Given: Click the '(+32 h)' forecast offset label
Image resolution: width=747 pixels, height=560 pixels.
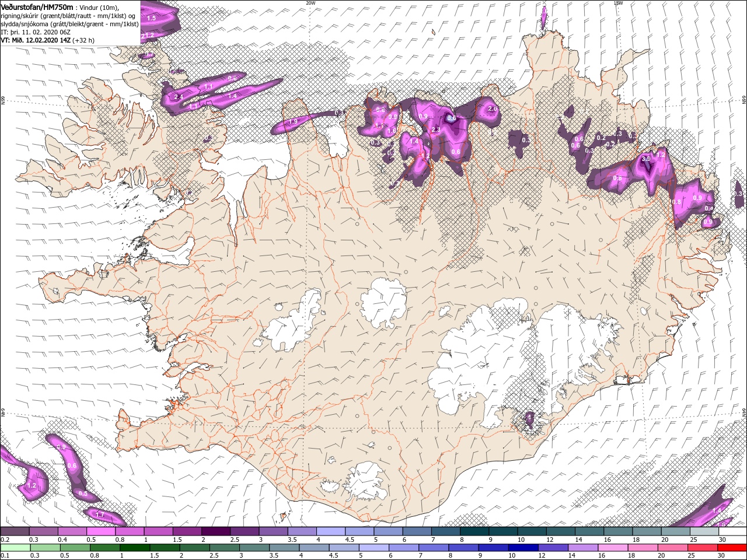Looking at the screenshot, I should [x=84, y=40].
